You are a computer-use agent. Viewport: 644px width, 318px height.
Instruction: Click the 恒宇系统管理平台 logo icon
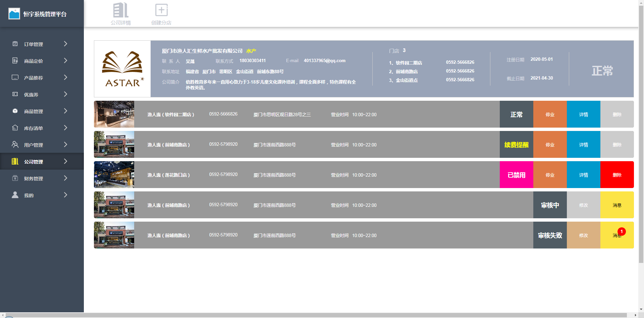pyautogui.click(x=14, y=14)
